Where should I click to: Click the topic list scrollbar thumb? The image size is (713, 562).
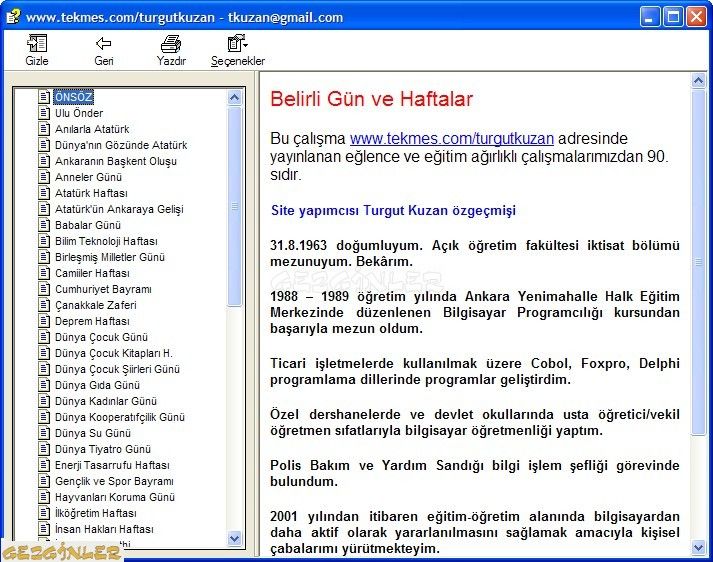235,206
